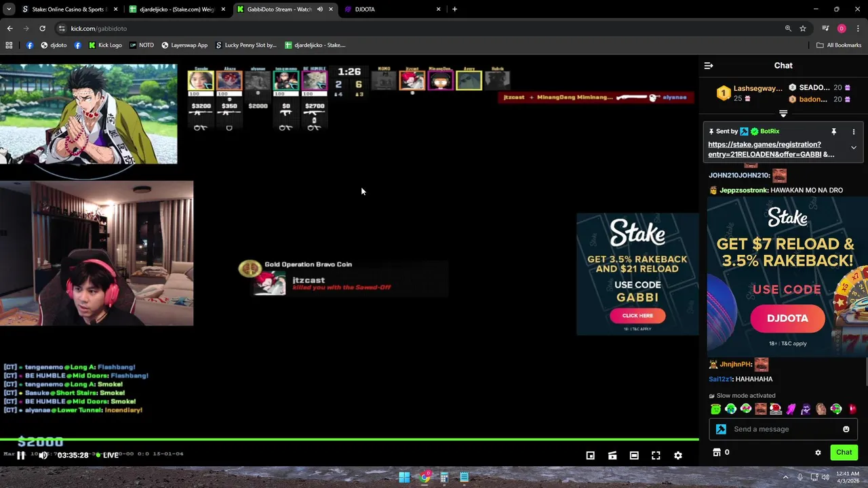Mute GabbiDoto tab audio speaker icon

[319, 9]
